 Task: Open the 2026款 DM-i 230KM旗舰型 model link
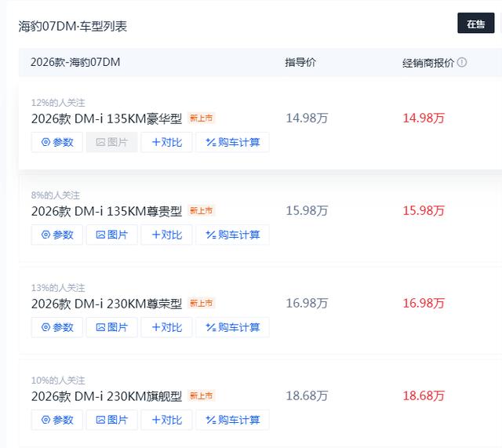tap(107, 396)
